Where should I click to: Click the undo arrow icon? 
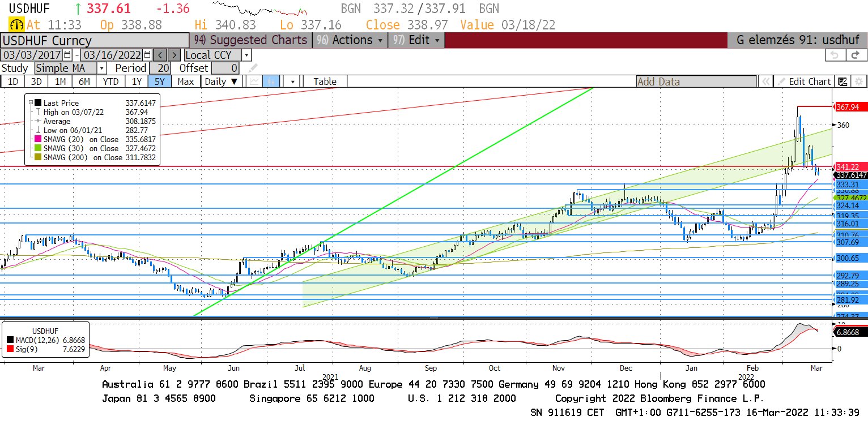834,55
